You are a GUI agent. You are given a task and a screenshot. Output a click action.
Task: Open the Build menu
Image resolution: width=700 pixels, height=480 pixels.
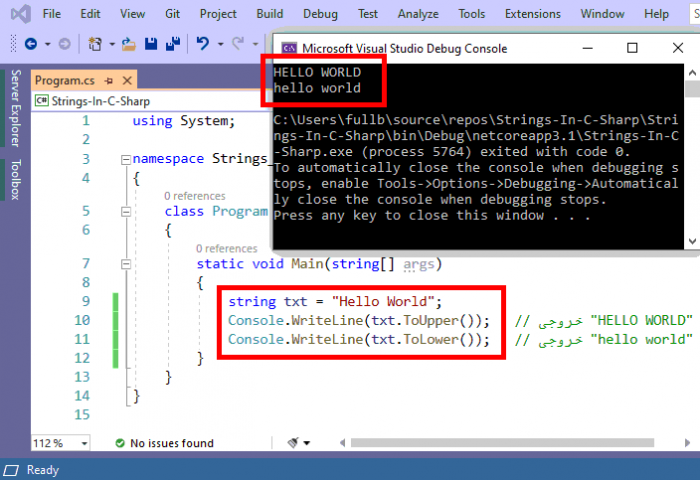(269, 14)
